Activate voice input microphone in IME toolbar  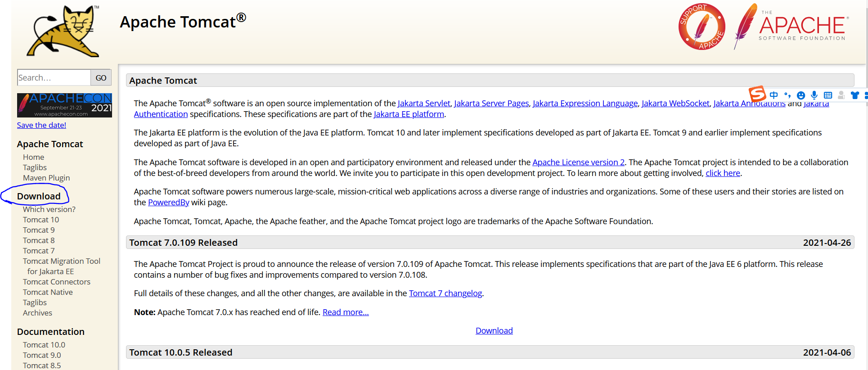pyautogui.click(x=814, y=95)
